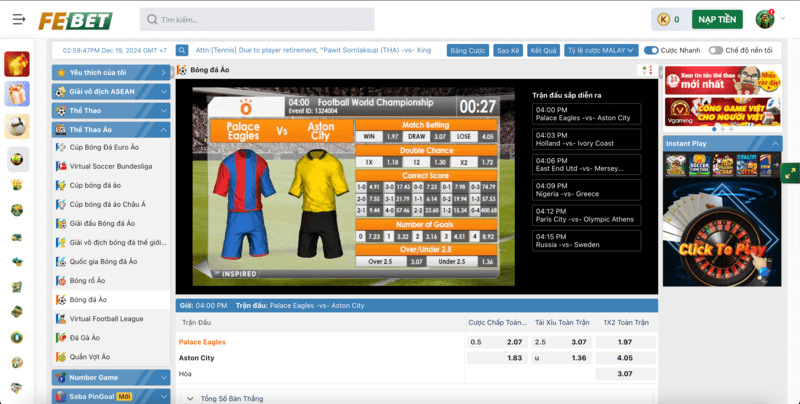Click the NẠP TIỀN deposit button
The width and height of the screenshot is (800, 404).
[x=717, y=19]
